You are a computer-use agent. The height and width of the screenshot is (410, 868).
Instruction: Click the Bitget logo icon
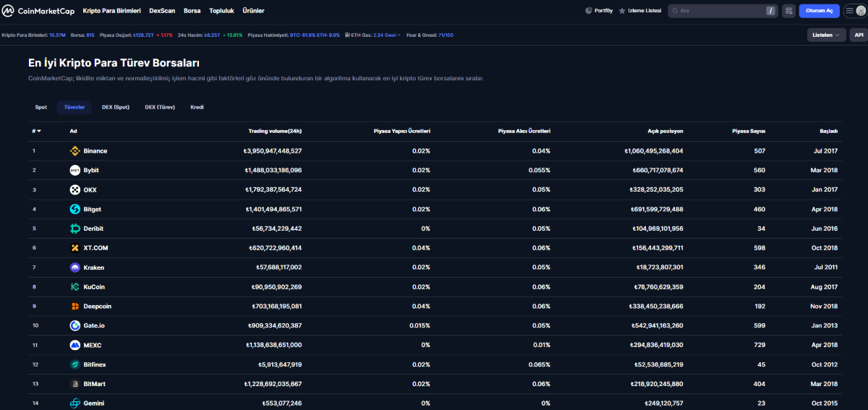75,209
